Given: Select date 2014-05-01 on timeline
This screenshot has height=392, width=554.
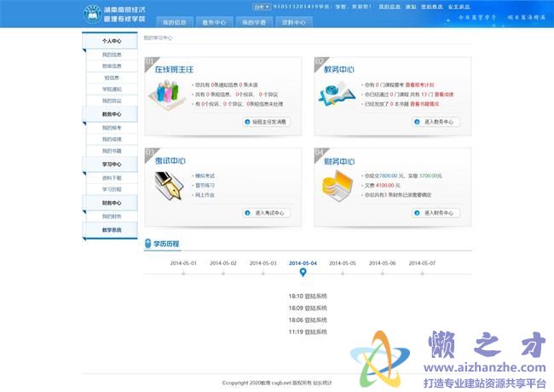Looking at the screenshot, I should [x=183, y=263].
